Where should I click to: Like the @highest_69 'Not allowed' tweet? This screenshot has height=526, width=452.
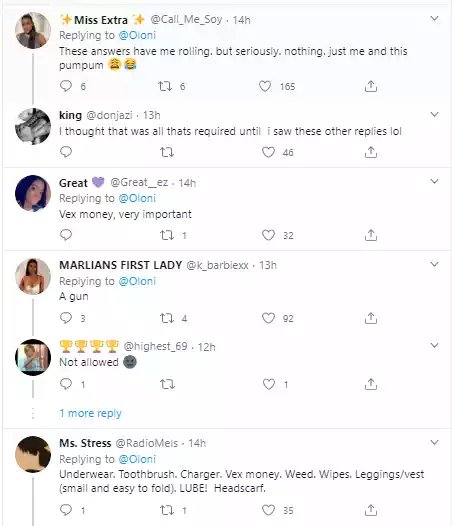[x=268, y=384]
